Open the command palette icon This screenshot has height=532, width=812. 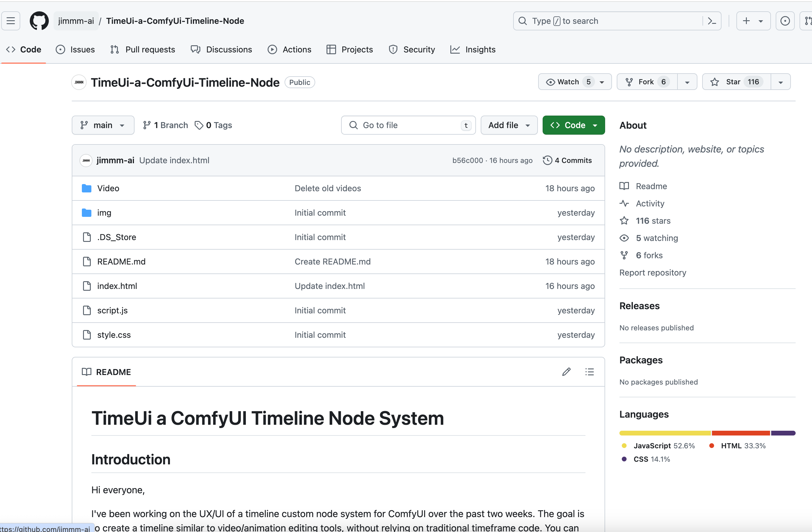712,21
